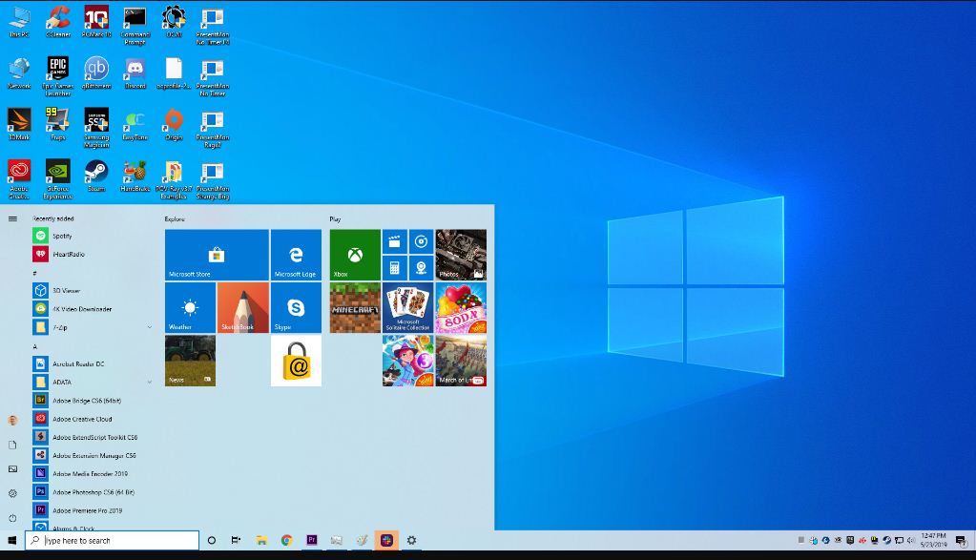This screenshot has width=976, height=560.
Task: Open Microsoft Solitaire Collection tile
Action: (x=407, y=307)
